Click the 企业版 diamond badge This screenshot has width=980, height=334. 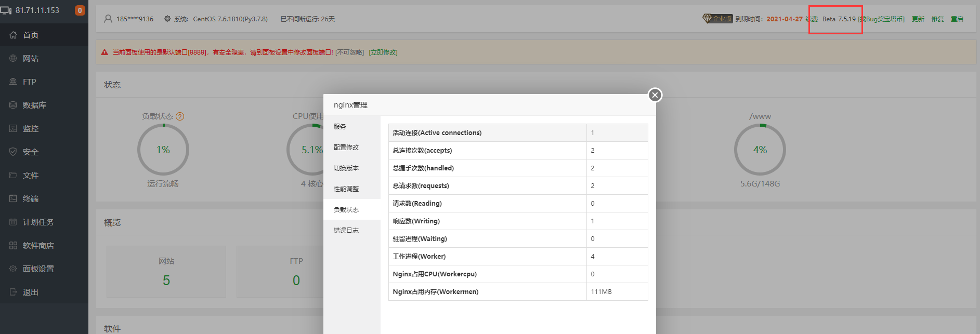coord(717,19)
